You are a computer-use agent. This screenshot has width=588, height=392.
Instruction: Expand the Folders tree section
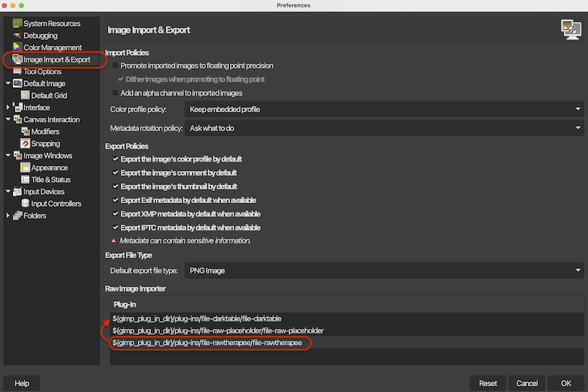tap(8, 216)
